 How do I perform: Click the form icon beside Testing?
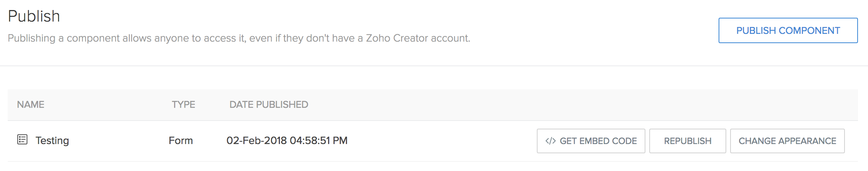pos(22,139)
